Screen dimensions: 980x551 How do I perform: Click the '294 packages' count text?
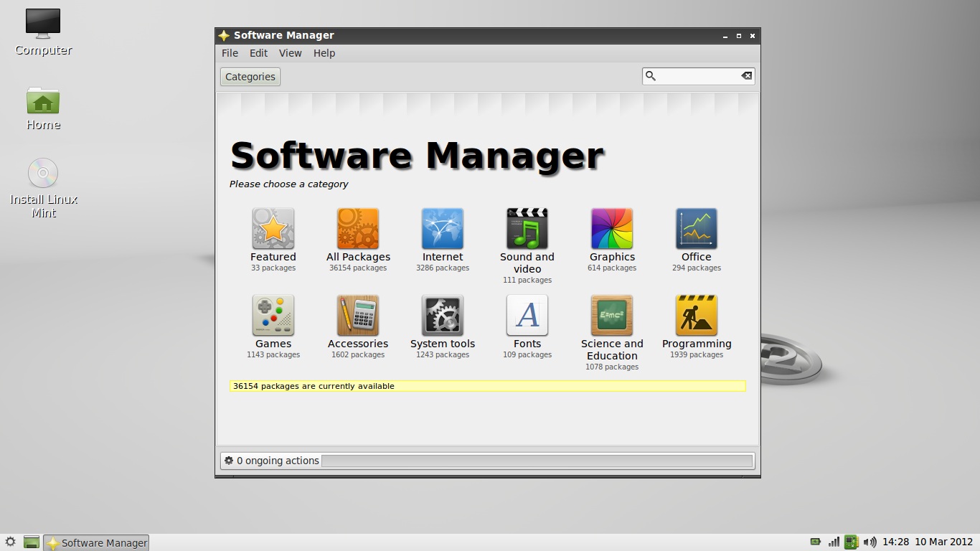(697, 268)
